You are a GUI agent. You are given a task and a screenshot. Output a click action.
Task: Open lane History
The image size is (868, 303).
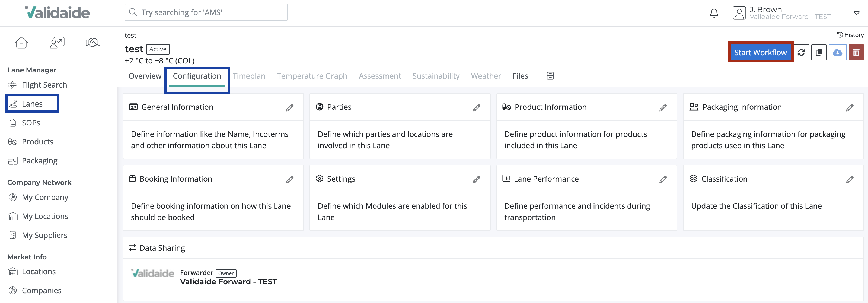850,35
